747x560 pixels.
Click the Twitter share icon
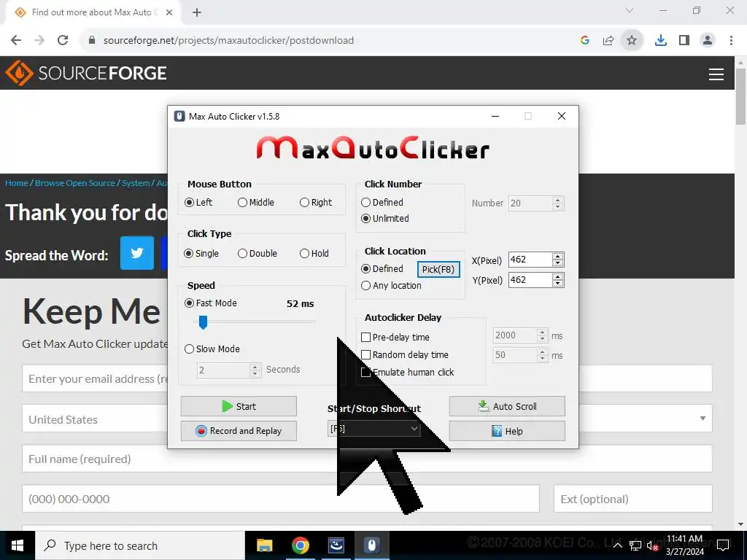137,253
